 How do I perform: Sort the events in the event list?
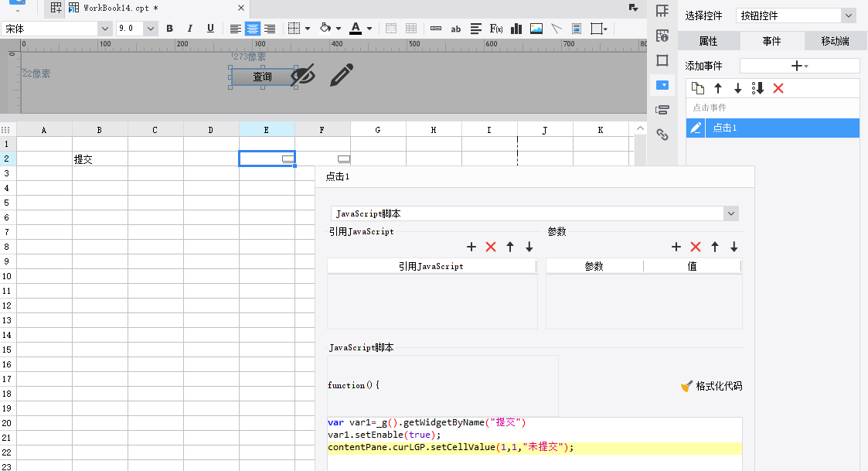pos(757,88)
